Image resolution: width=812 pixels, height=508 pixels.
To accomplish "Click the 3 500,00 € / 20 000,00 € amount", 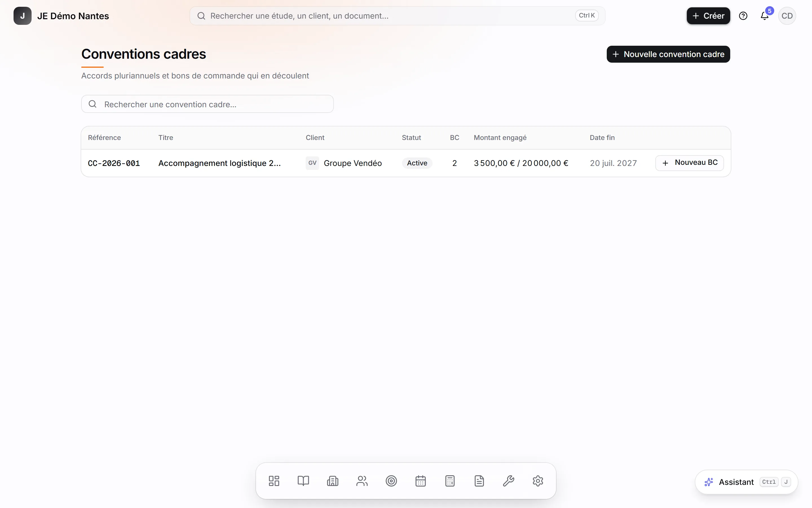I will 521,163.
